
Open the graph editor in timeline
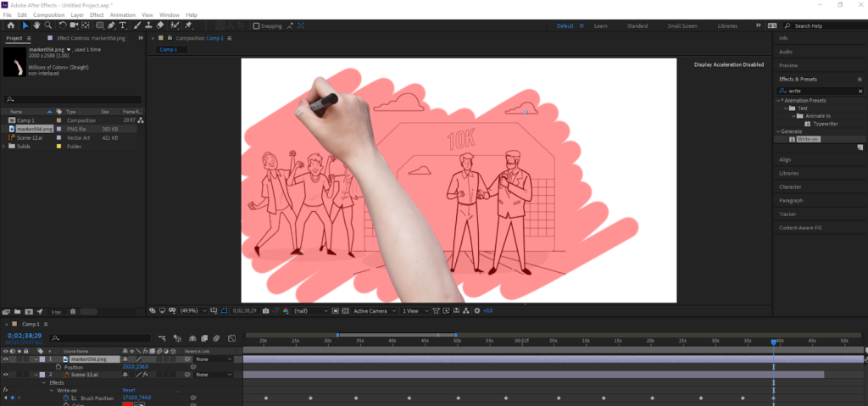coord(231,338)
